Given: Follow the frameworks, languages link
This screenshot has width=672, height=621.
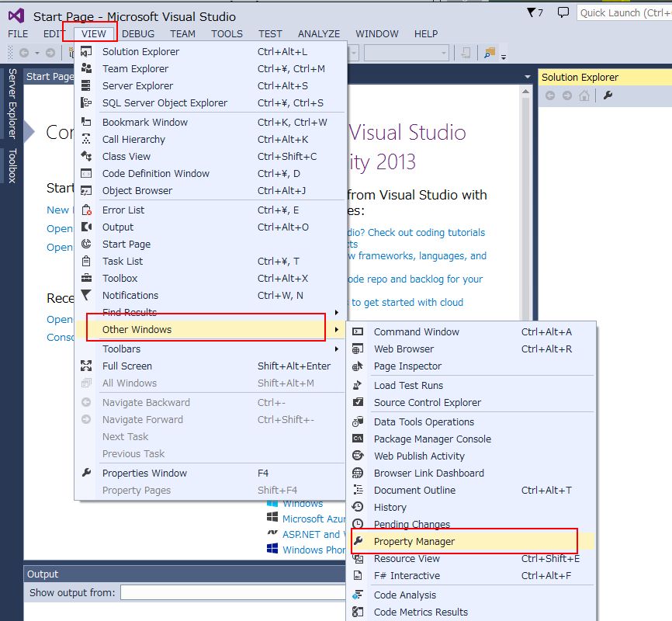Looking at the screenshot, I should click(417, 256).
